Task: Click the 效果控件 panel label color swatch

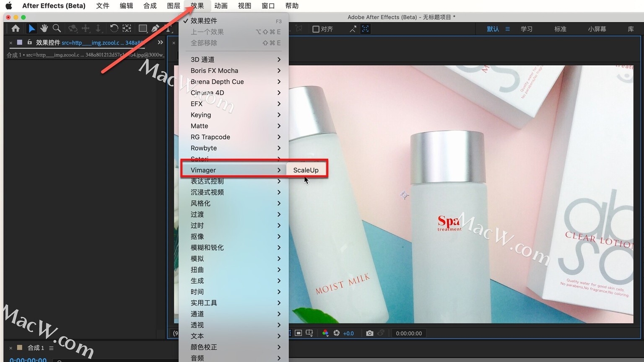Action: tap(19, 42)
